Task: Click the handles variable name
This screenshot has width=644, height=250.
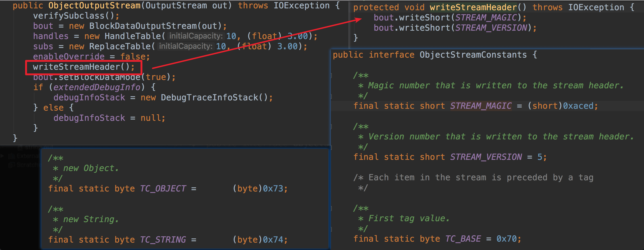Action: tap(51, 36)
